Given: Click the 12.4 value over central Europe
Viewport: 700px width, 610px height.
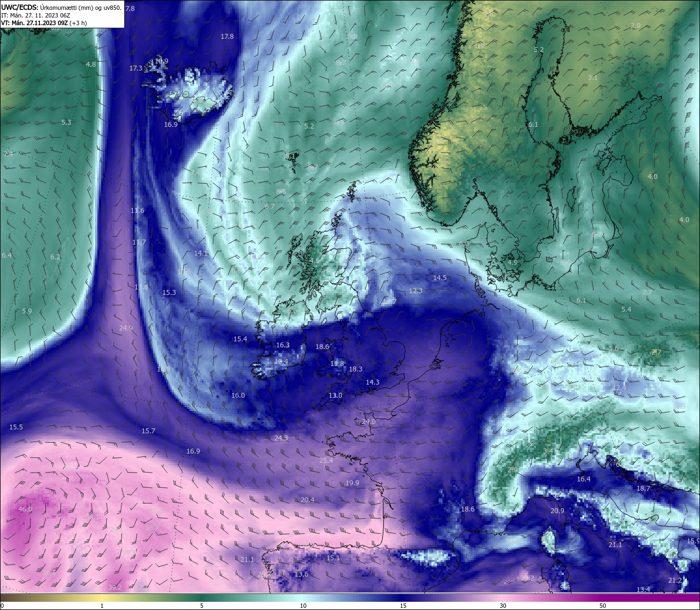Looking at the screenshot, I should coord(619,388).
